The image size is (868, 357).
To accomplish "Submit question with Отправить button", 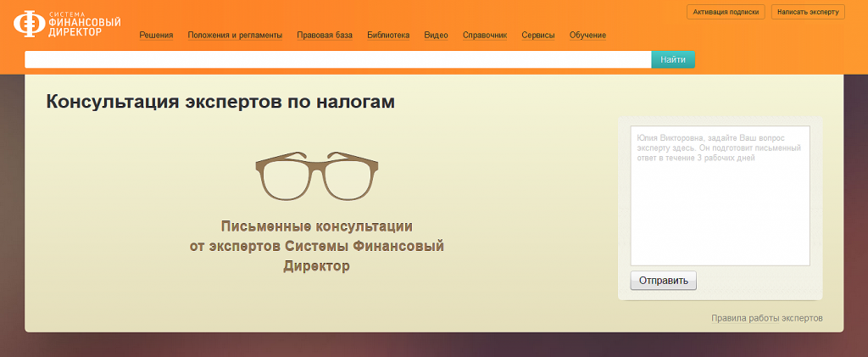I will click(663, 281).
